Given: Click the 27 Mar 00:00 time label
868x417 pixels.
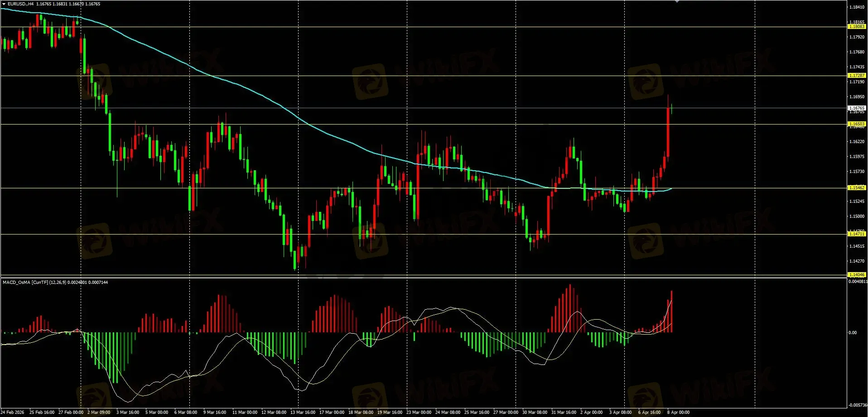Looking at the screenshot, I should point(506,412).
